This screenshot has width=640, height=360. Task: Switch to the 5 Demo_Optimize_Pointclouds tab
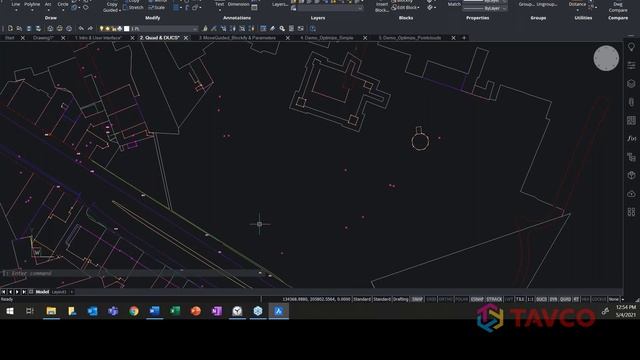point(410,38)
